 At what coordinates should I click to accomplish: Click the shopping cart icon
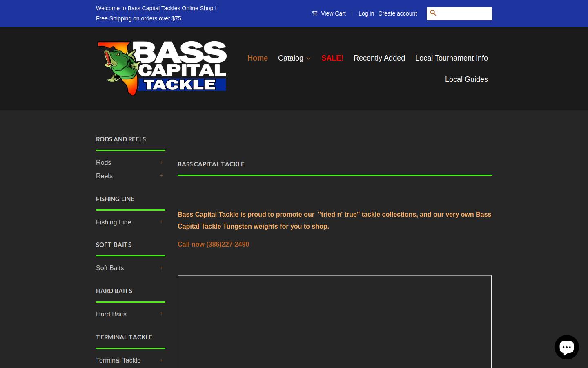click(x=314, y=13)
